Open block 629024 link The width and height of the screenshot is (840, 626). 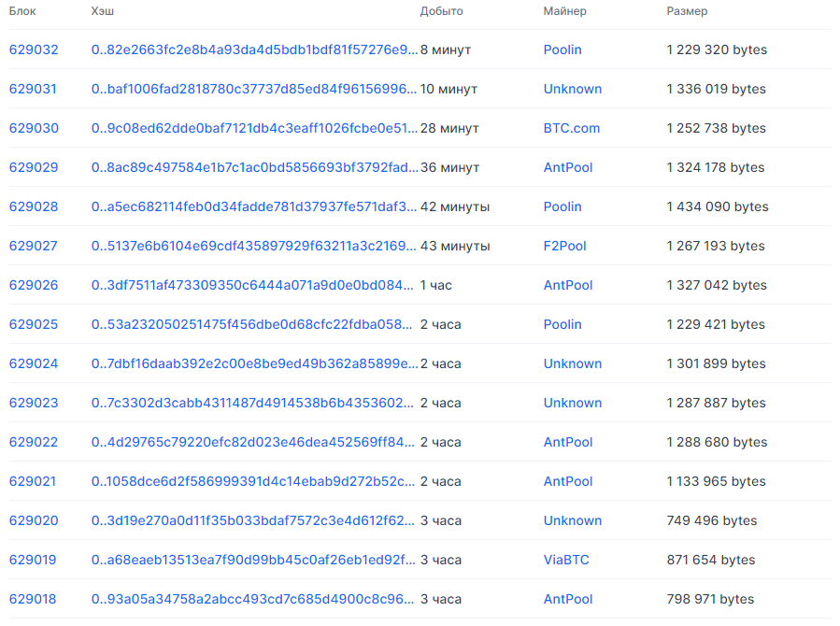(x=34, y=363)
